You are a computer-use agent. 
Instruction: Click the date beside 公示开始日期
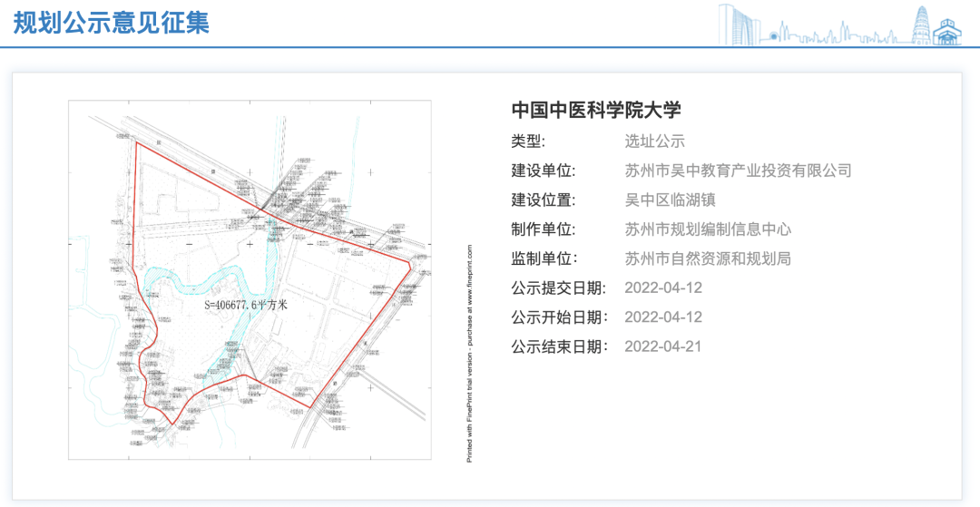tap(663, 317)
